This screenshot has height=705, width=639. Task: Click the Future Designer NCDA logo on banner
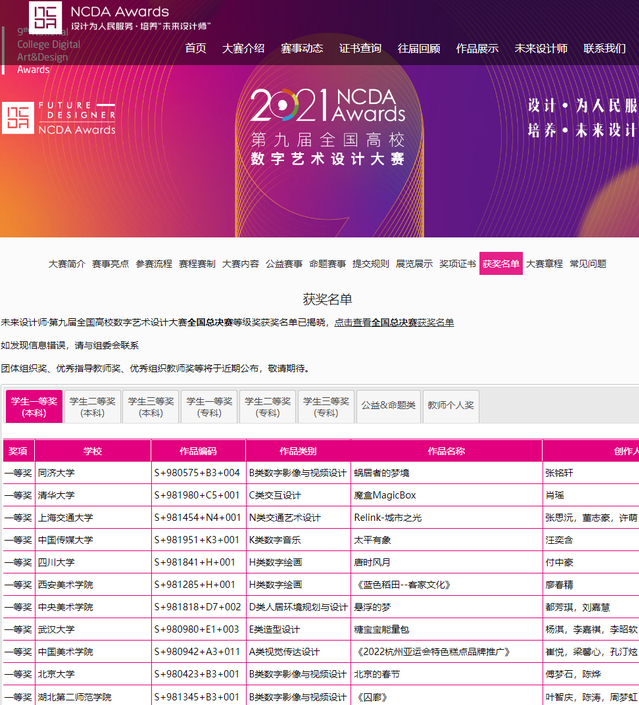[60, 117]
